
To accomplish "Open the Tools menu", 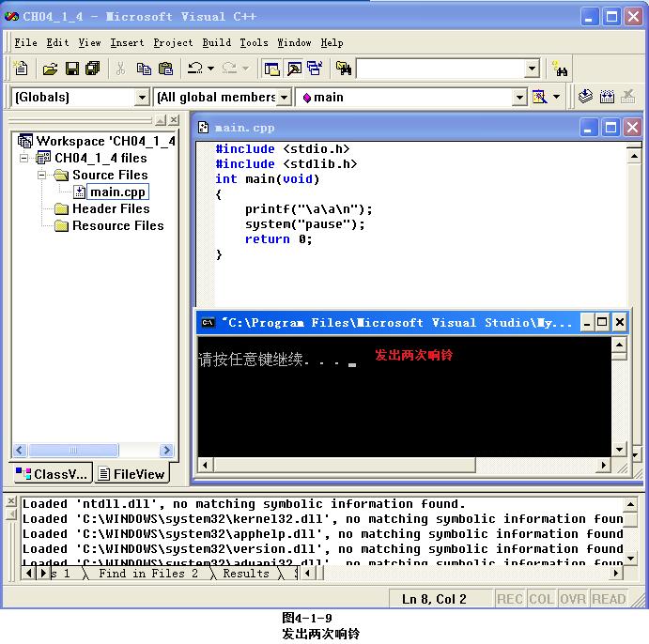I will (x=254, y=42).
